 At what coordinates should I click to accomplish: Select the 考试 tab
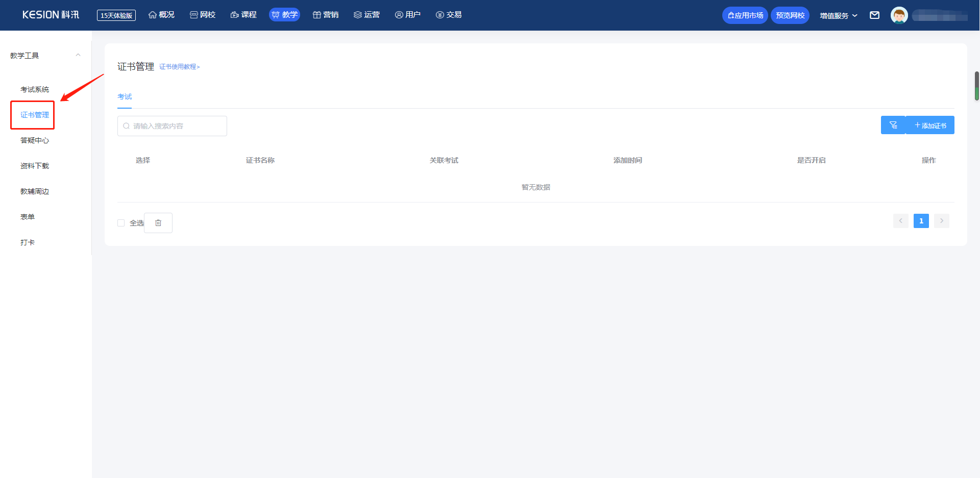coord(125,96)
